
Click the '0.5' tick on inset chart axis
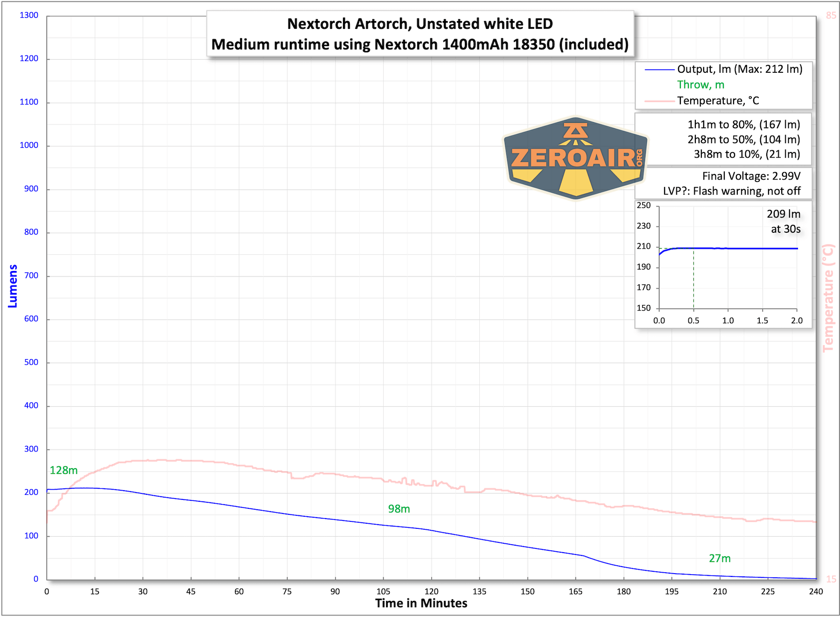693,320
